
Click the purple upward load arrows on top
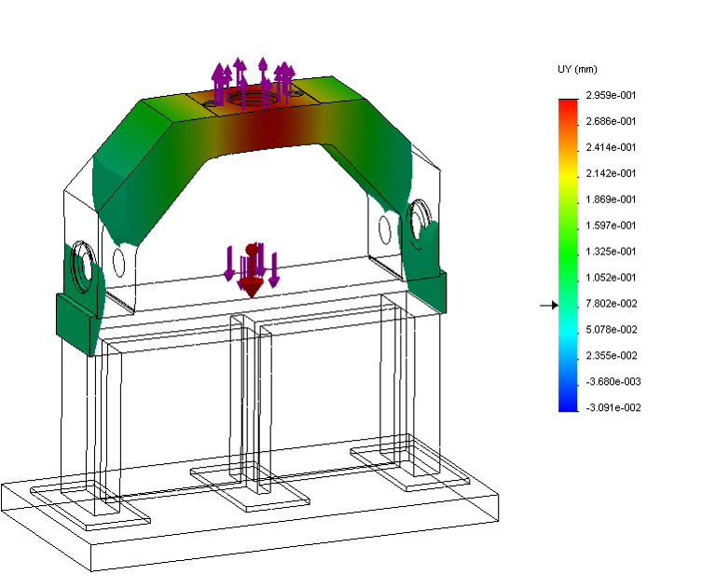tap(253, 83)
